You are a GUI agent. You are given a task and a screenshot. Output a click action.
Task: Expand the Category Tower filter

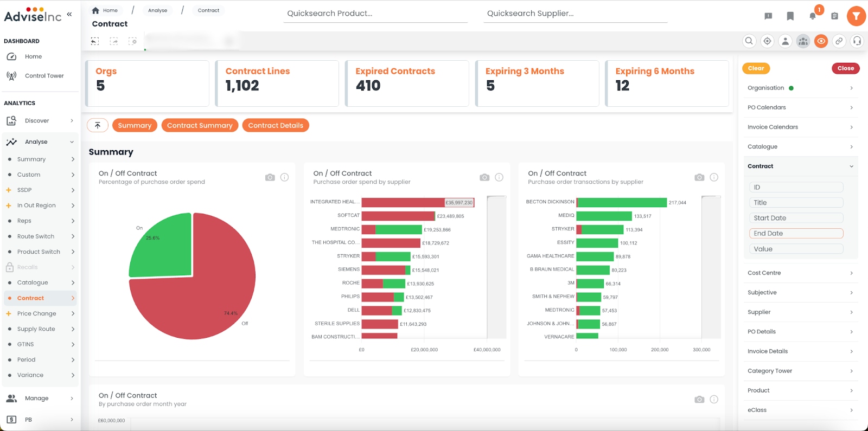[800, 371]
